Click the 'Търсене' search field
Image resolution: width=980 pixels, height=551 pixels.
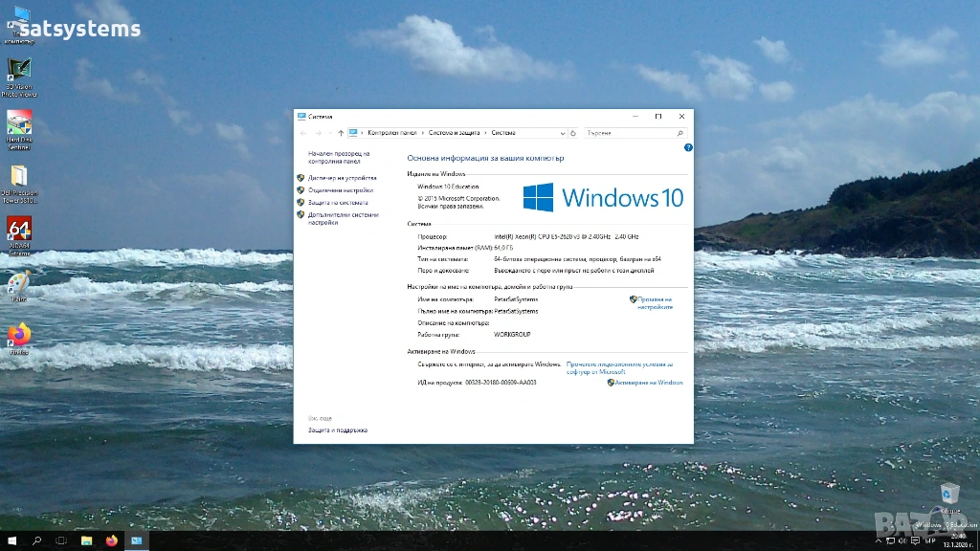[629, 133]
